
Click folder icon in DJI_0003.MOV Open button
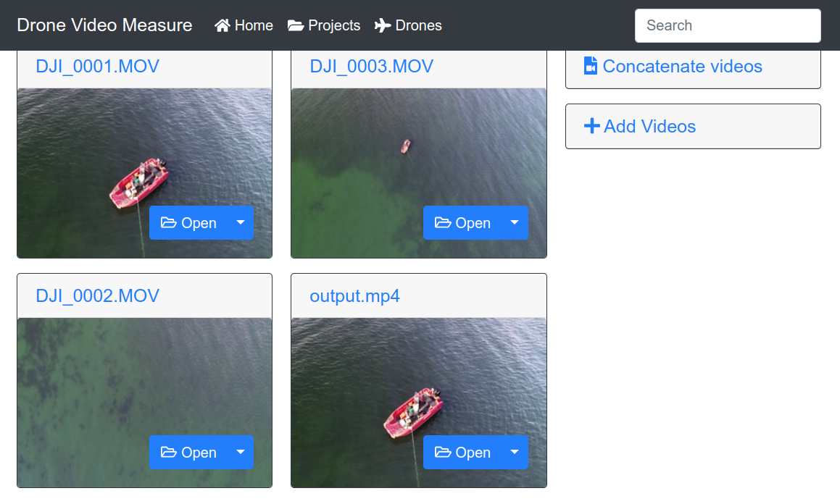[443, 222]
